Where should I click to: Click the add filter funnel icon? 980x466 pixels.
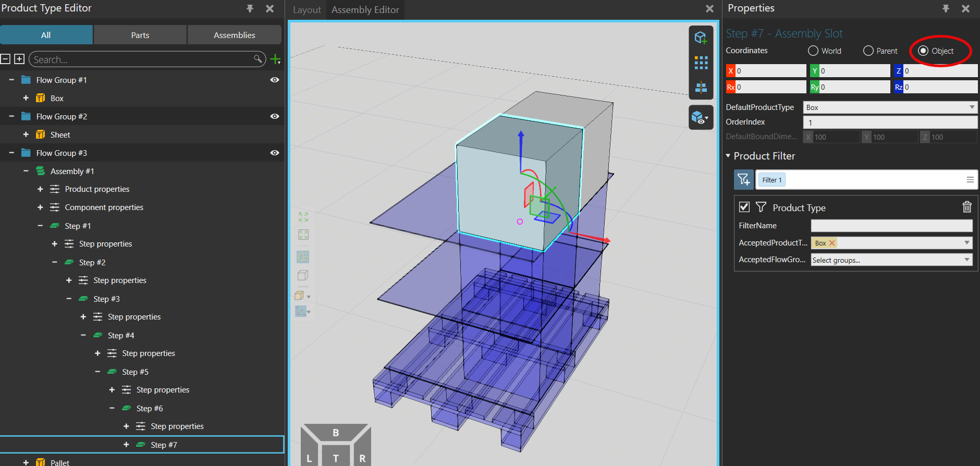tap(743, 180)
